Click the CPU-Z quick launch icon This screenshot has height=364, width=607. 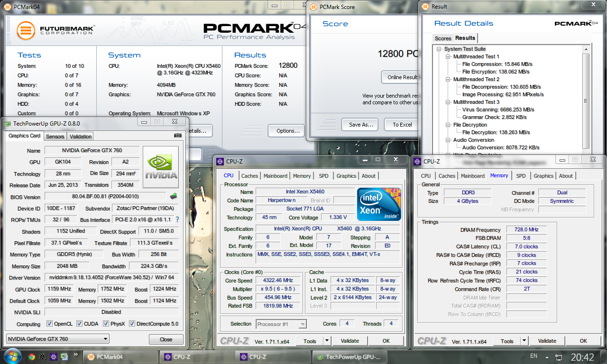click(53, 357)
